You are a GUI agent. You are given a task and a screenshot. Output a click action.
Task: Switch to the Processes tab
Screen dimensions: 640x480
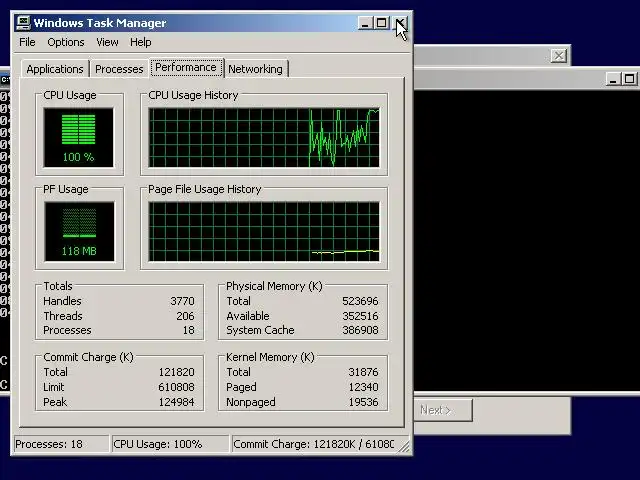[119, 69]
